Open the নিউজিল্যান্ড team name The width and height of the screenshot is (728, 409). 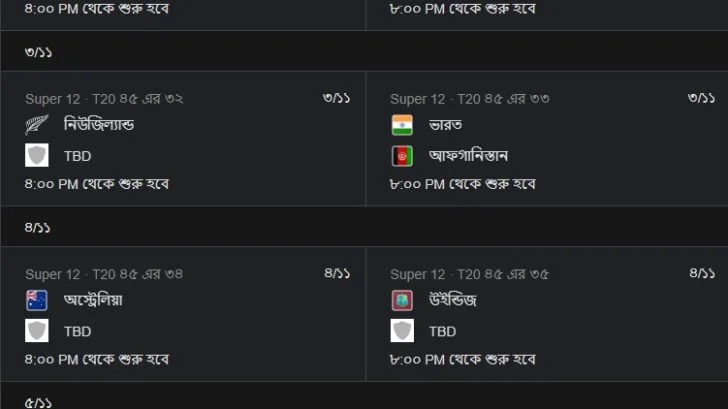click(x=99, y=124)
